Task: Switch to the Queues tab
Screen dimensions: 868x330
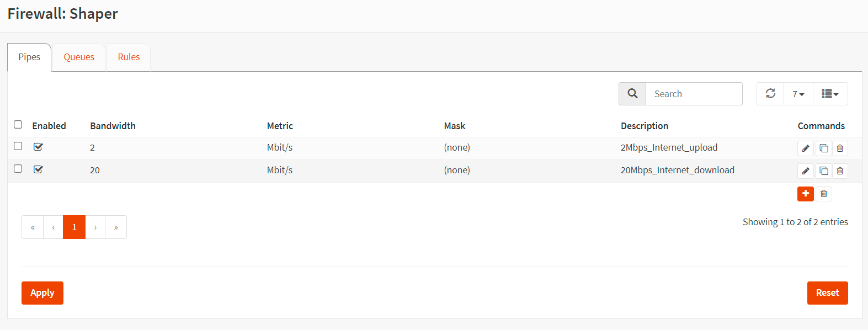Action: click(x=79, y=57)
